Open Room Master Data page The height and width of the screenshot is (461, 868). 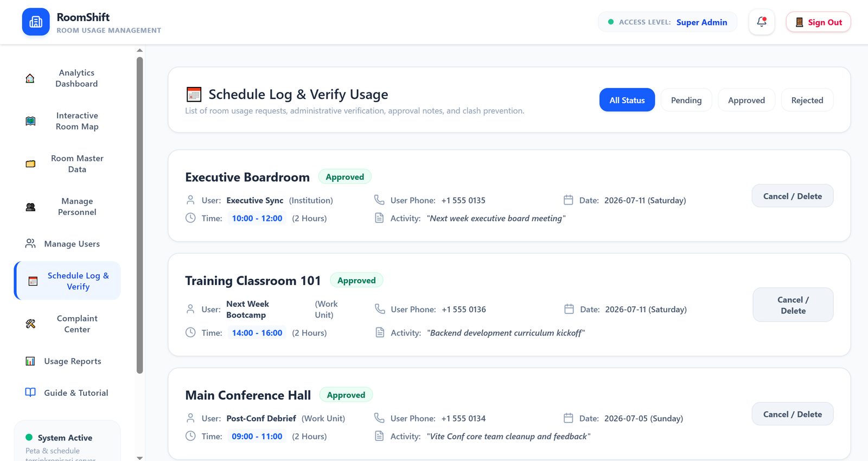point(67,164)
